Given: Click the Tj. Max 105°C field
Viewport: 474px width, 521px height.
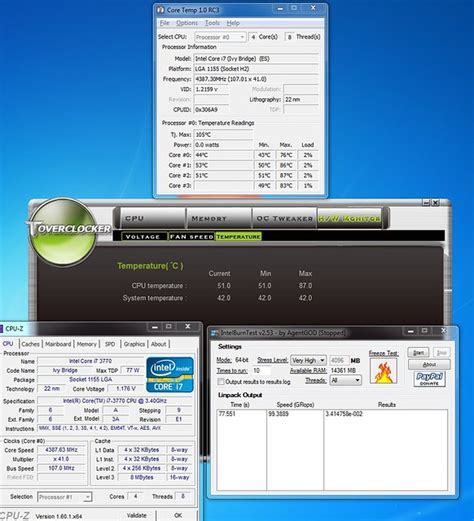Looking at the screenshot, I should [x=223, y=135].
